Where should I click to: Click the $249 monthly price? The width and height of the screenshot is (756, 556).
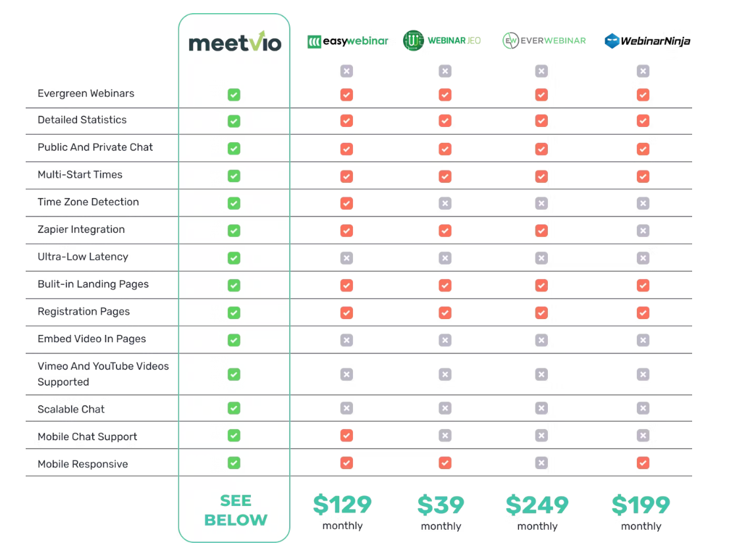coord(537,513)
